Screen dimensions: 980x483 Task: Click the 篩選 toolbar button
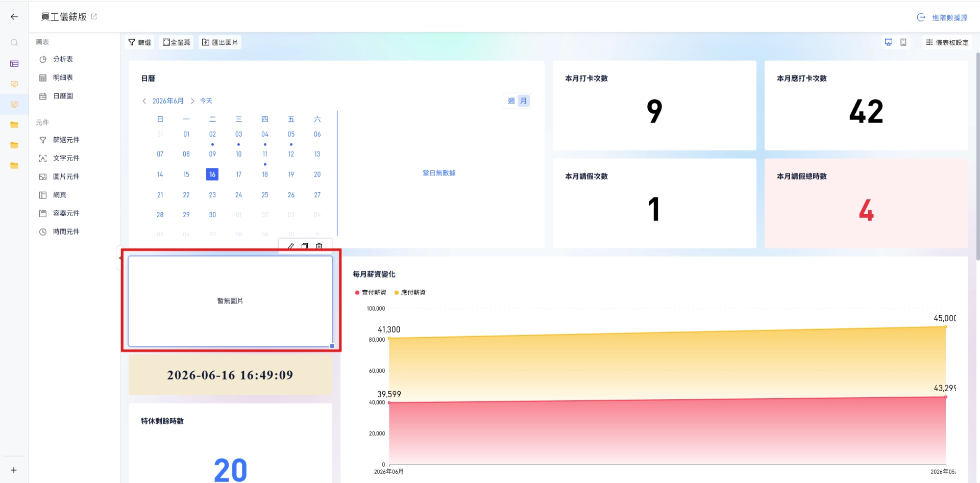coord(139,42)
